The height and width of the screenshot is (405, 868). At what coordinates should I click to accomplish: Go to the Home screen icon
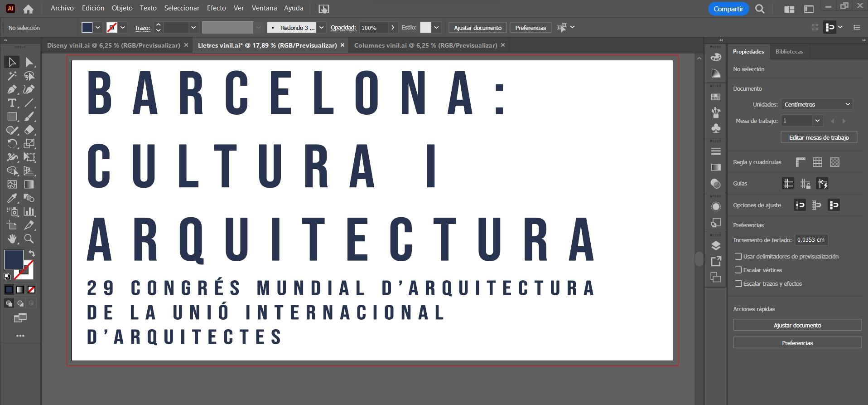tap(28, 9)
